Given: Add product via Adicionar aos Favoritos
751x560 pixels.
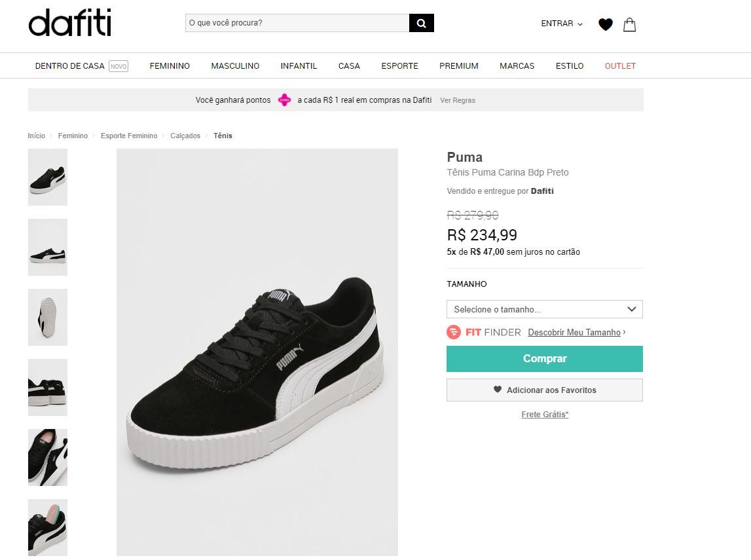Looking at the screenshot, I should click(545, 390).
